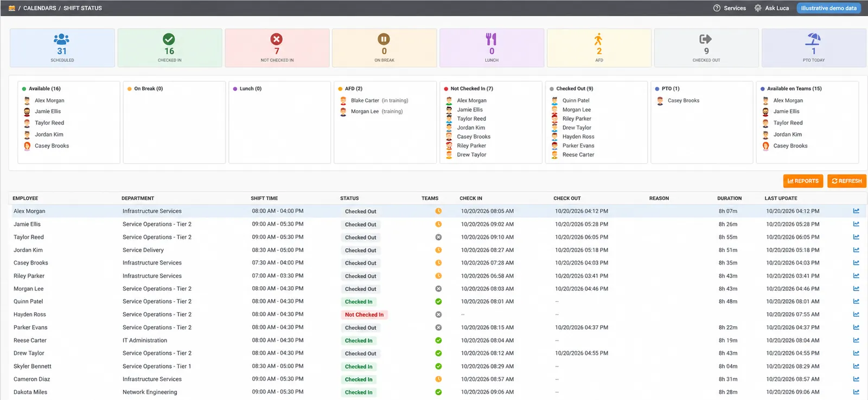Open the Illustrative demo data button
Image resolution: width=868 pixels, height=400 pixels.
pos(828,8)
